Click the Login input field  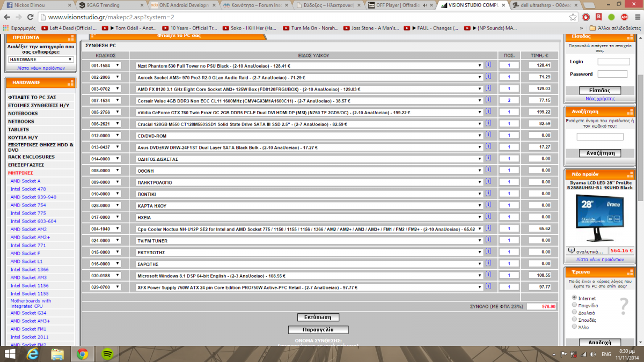tap(613, 61)
